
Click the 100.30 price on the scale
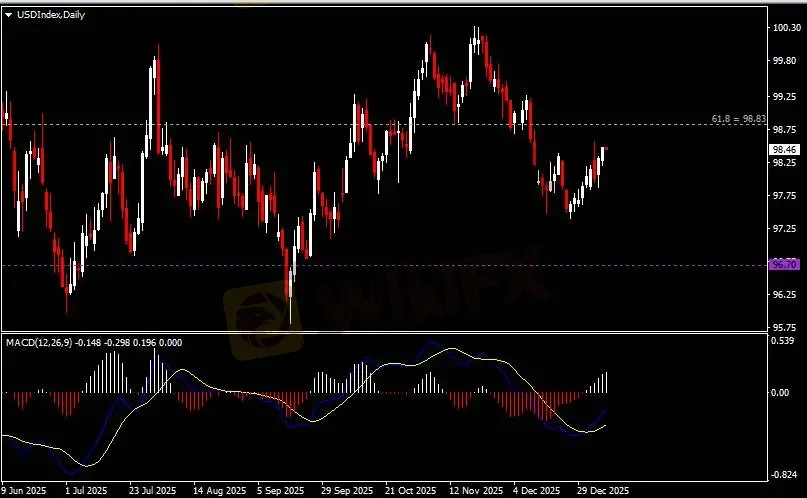click(x=783, y=28)
